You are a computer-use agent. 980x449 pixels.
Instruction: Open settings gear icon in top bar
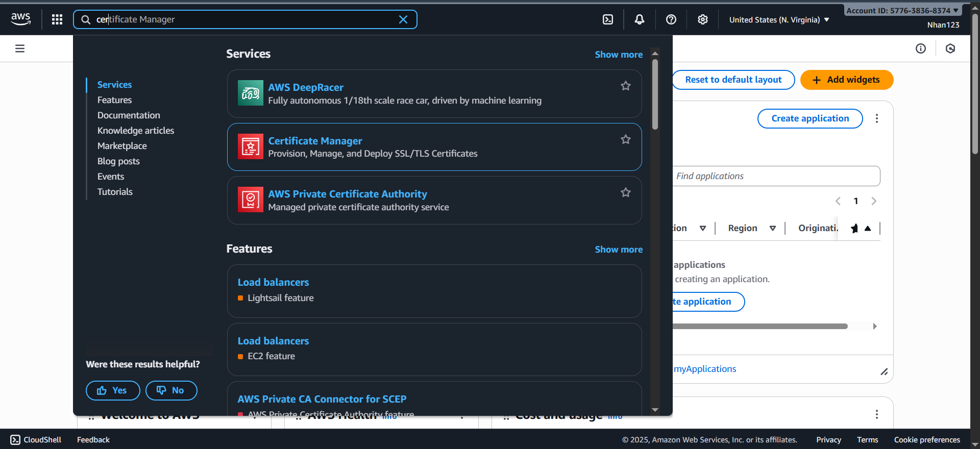(703, 19)
